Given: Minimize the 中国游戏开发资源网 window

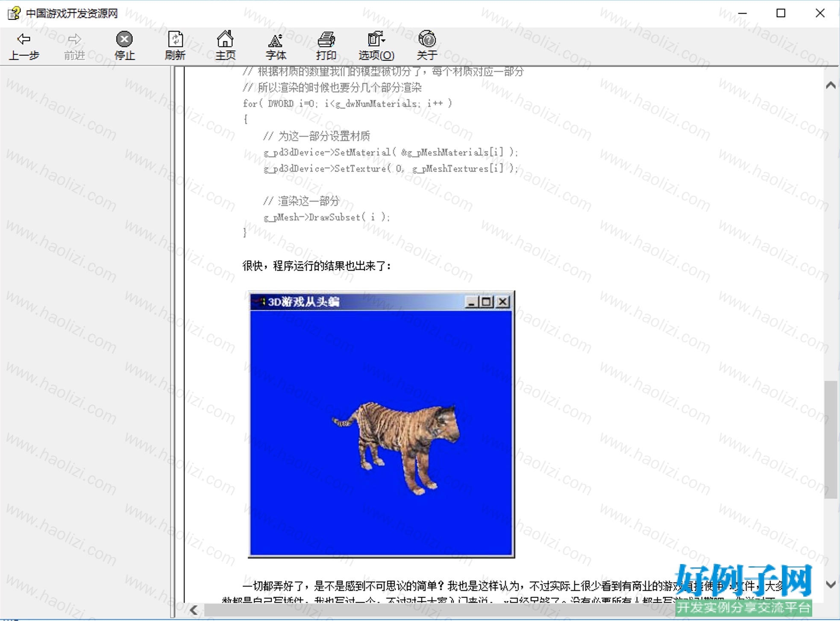Looking at the screenshot, I should pyautogui.click(x=743, y=13).
